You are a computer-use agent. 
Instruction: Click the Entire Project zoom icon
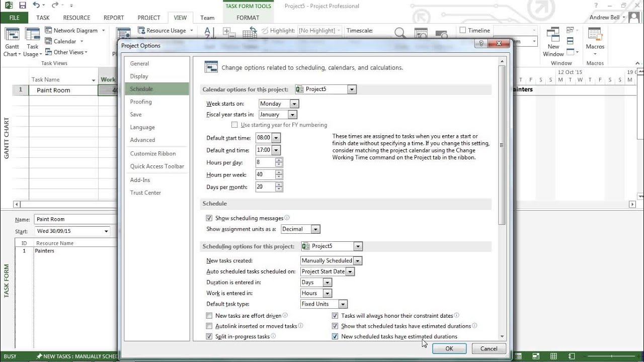(421, 34)
